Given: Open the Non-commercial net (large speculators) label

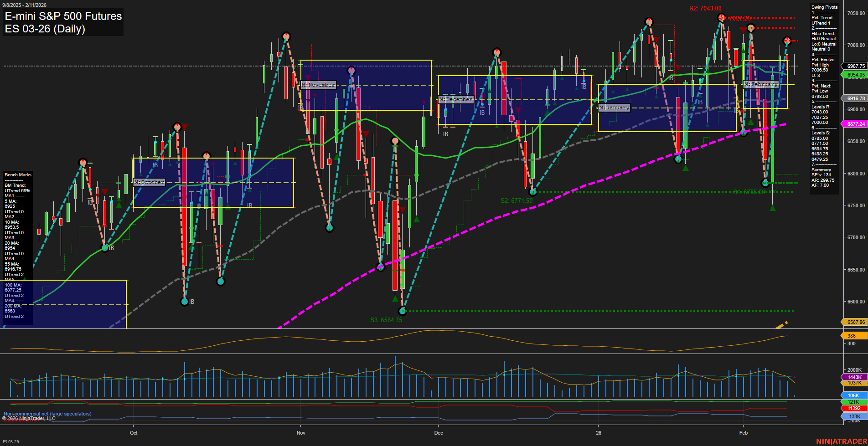Looking at the screenshot, I should click(x=47, y=414).
